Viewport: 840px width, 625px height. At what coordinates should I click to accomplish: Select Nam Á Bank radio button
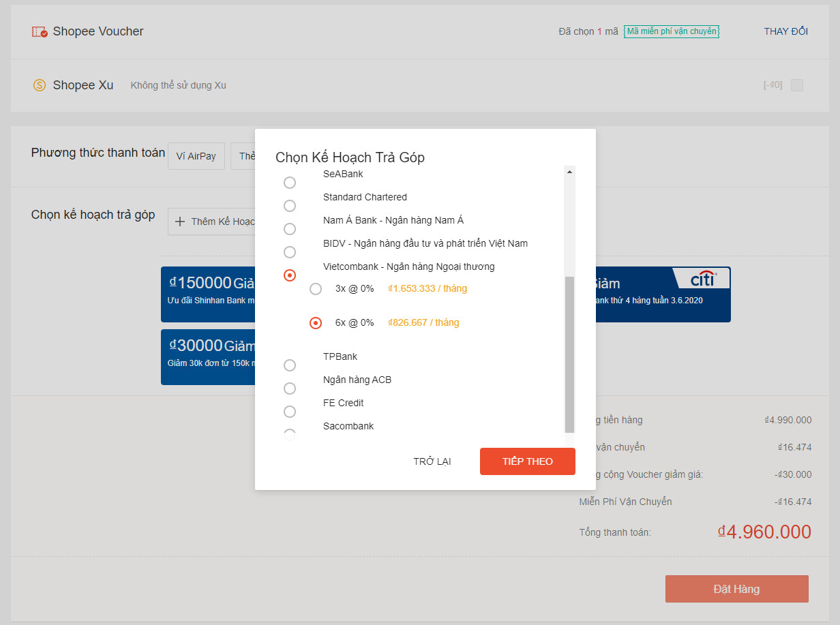290,229
